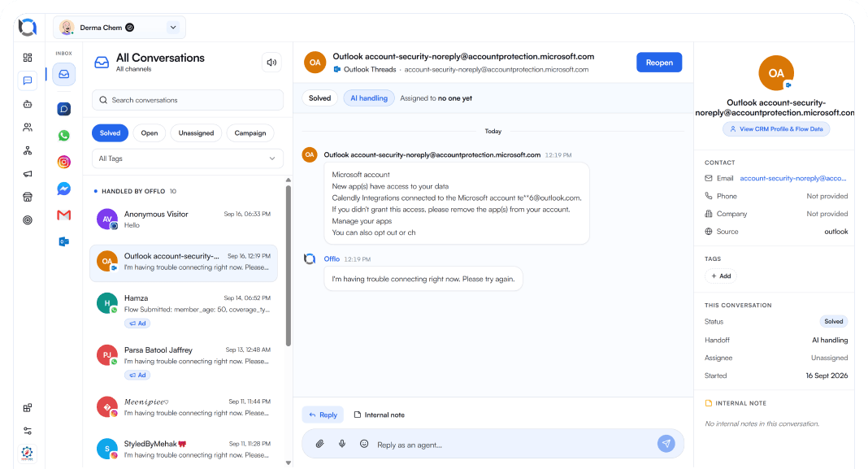Screen dimensions: 868x469
Task: Open the StyledByMehak conversation
Action: point(184,449)
